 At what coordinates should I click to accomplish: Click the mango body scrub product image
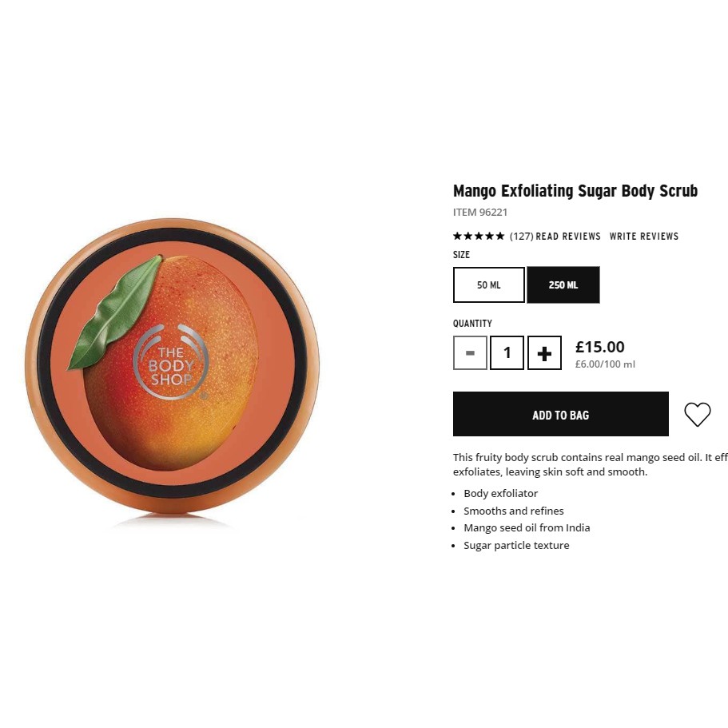[x=173, y=367]
